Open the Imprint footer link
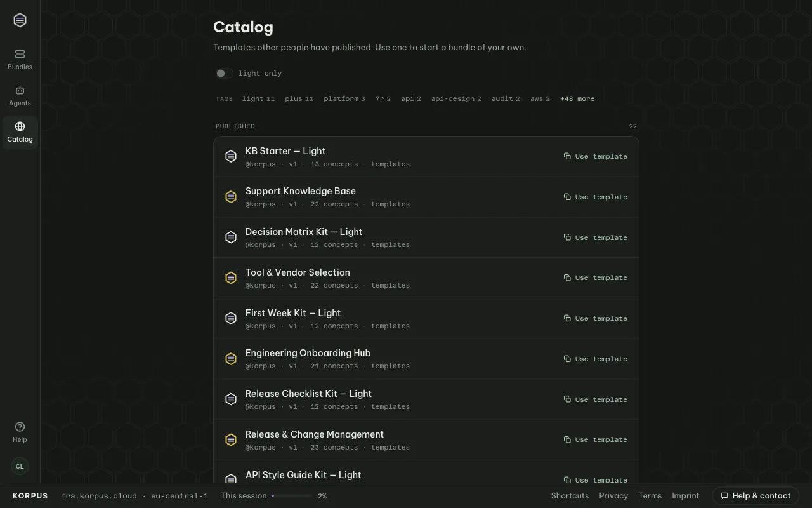Viewport: 812px width, 508px height. click(686, 496)
